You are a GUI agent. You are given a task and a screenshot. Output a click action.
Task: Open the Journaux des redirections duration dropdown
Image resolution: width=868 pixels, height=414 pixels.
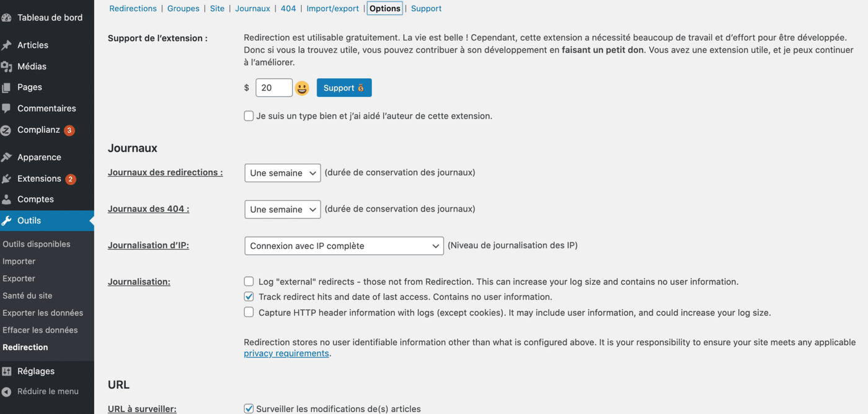tap(282, 173)
